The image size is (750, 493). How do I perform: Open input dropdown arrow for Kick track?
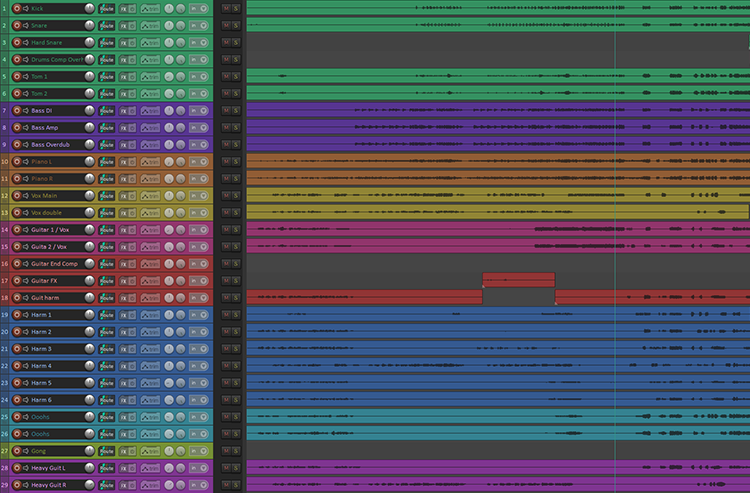204,9
